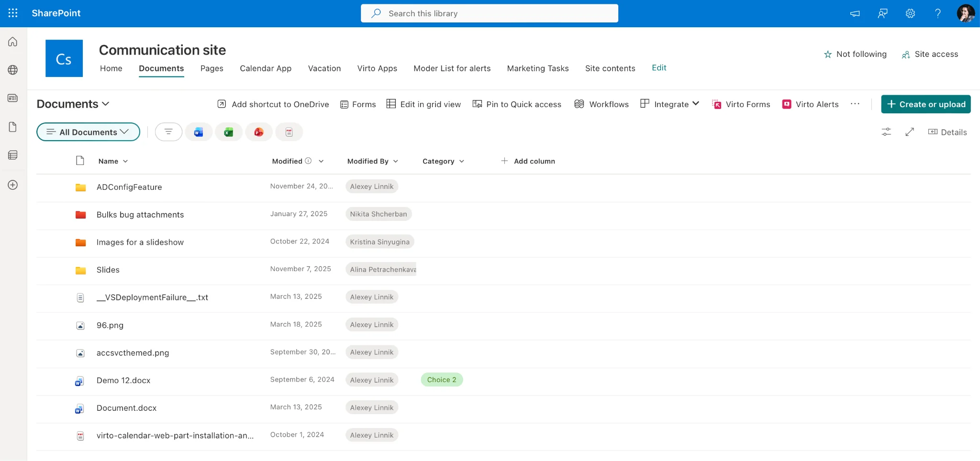Select the Documents nav tab
This screenshot has width=980, height=461.
click(161, 68)
